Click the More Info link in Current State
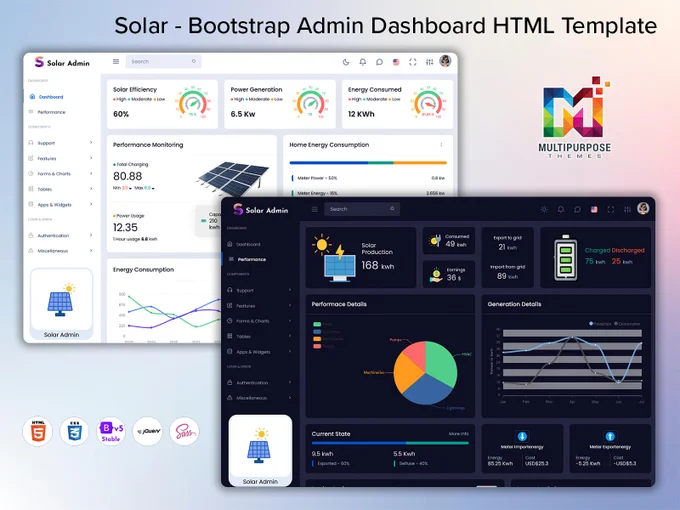Image resolution: width=680 pixels, height=510 pixels. [x=458, y=434]
